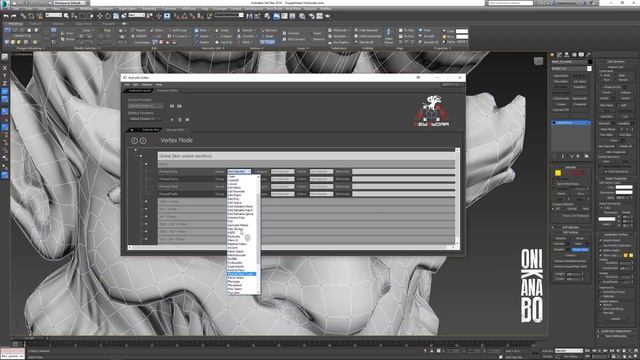Open the Utilities tab in command panel
The height and width of the screenshot is (360, 640).
(x=588, y=55)
